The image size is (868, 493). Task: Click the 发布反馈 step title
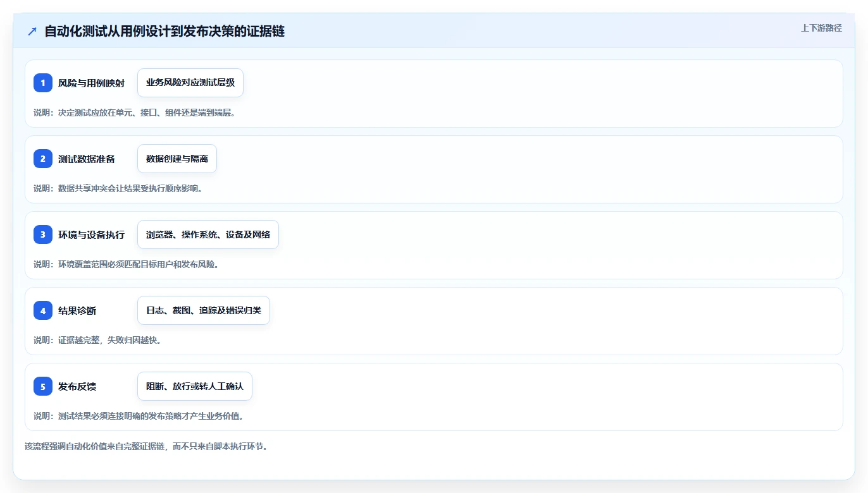[77, 386]
